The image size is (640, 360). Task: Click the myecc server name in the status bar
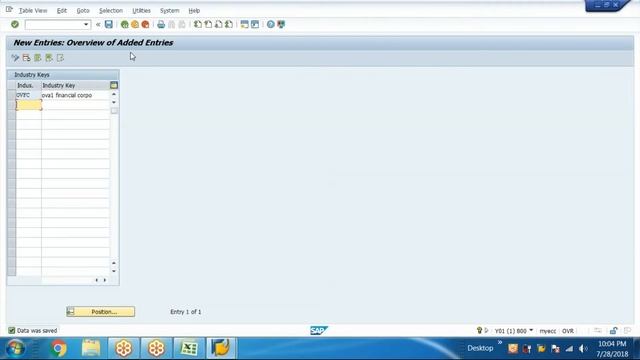pos(548,331)
